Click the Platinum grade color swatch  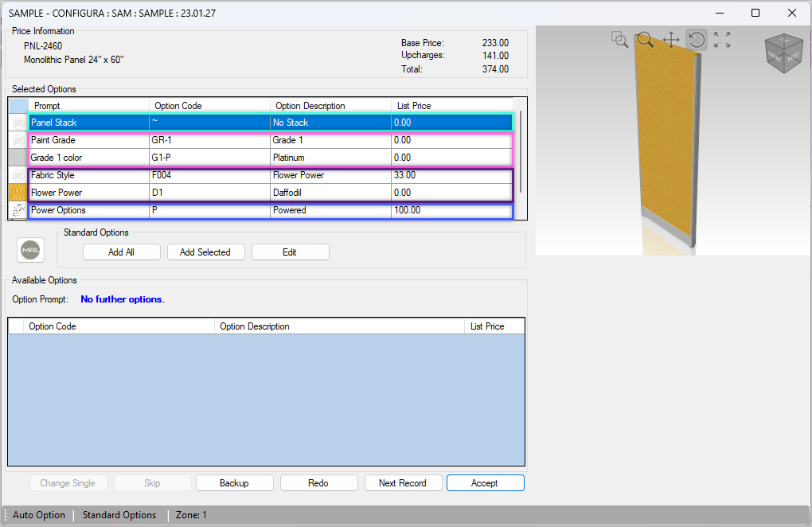click(18, 158)
